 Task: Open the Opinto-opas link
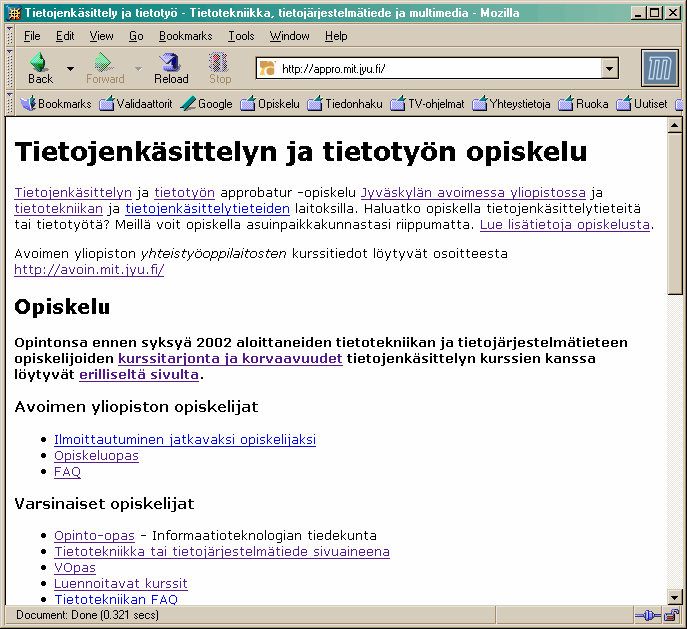(x=94, y=536)
